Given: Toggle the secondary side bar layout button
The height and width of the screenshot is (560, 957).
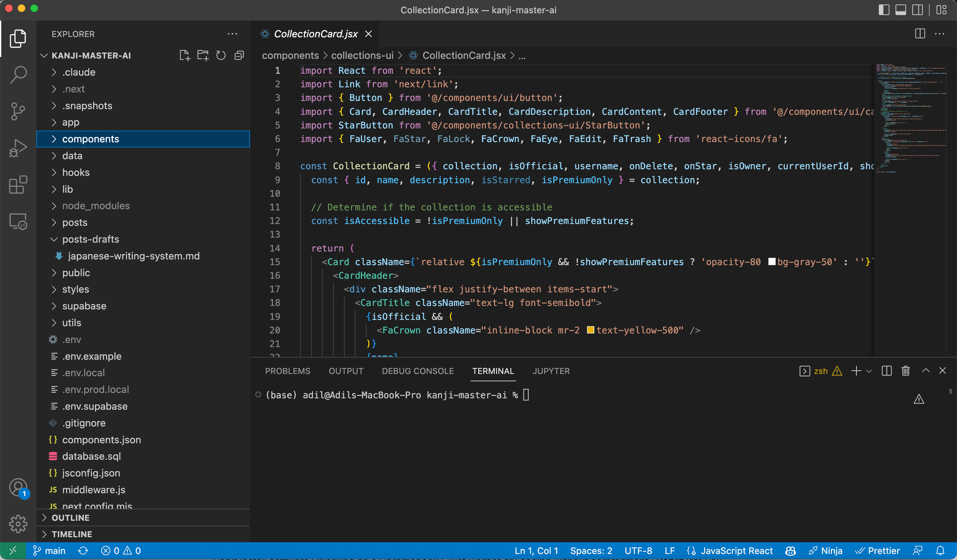Looking at the screenshot, I should click(917, 10).
